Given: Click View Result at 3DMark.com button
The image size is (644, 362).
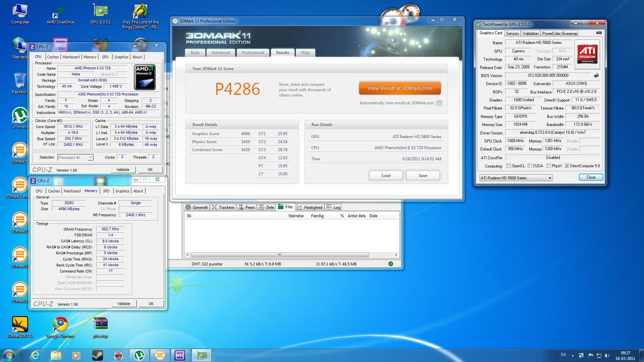Looking at the screenshot, I should click(x=400, y=88).
